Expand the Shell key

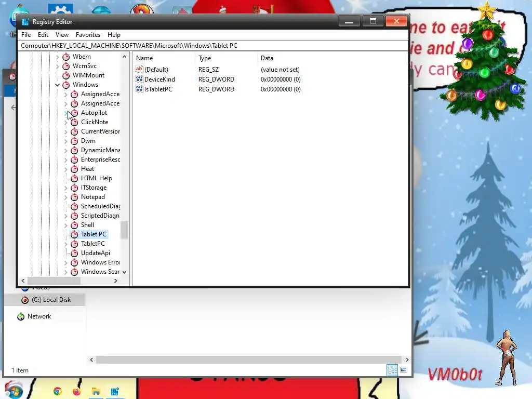coord(66,225)
